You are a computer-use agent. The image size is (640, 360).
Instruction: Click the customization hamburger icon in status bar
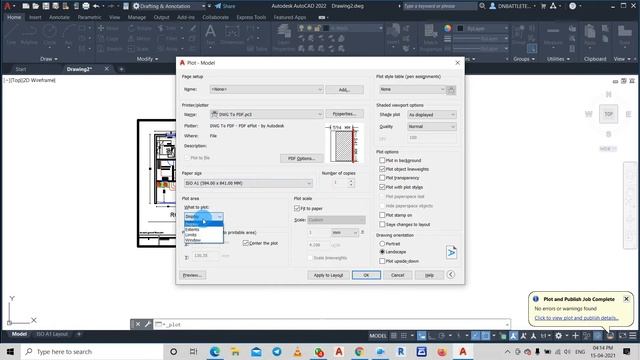[633, 336]
